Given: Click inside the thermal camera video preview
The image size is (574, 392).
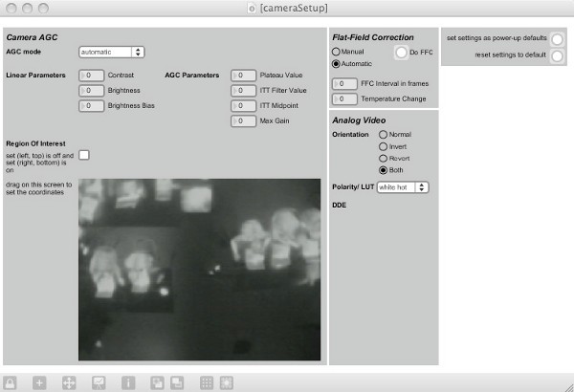Looking at the screenshot, I should (200, 270).
